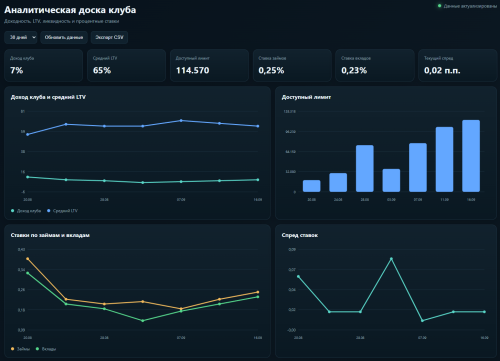Click the Обновить данные button
This screenshot has width=500, height=361.
pyautogui.click(x=64, y=37)
